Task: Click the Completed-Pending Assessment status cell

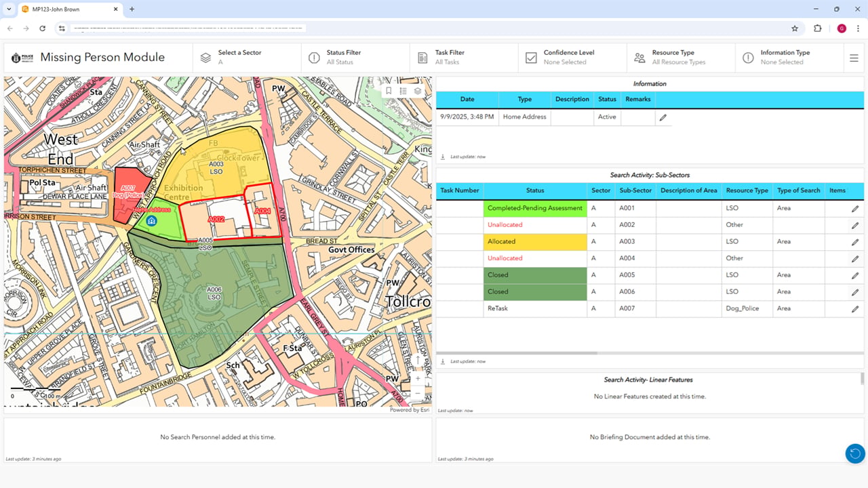Action: click(x=535, y=208)
